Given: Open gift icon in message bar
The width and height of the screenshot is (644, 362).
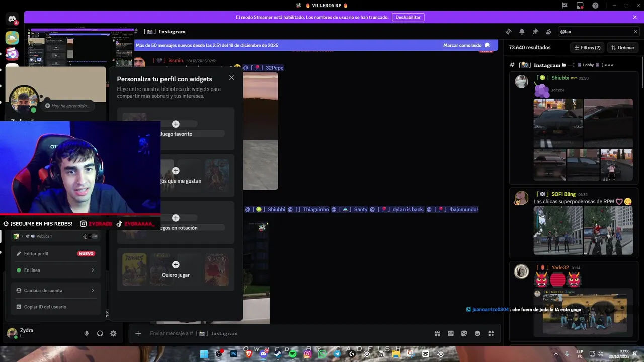Looking at the screenshot, I should point(437,333).
